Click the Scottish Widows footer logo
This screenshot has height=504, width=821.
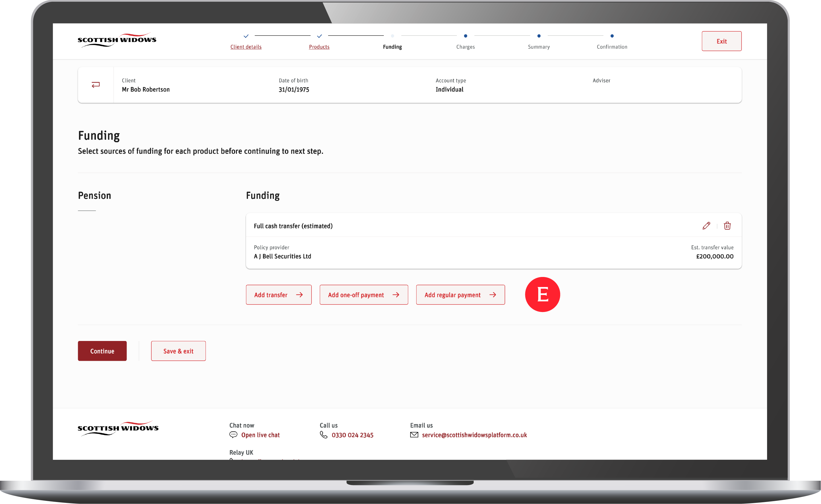point(118,428)
